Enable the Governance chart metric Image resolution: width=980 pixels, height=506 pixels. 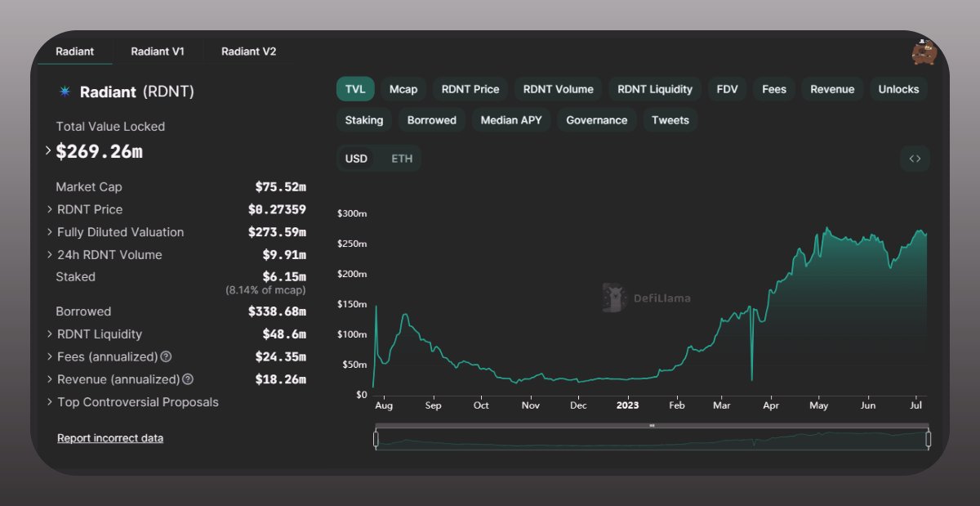click(x=597, y=120)
